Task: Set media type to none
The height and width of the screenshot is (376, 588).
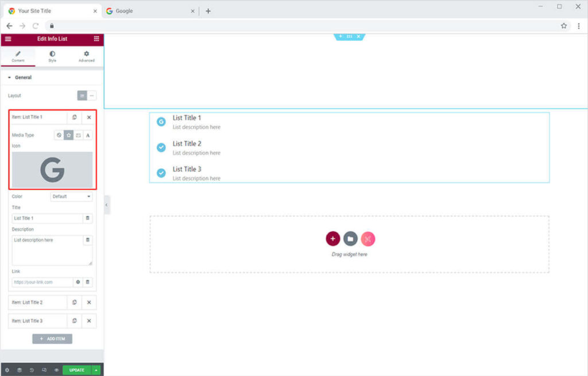Action: 59,135
